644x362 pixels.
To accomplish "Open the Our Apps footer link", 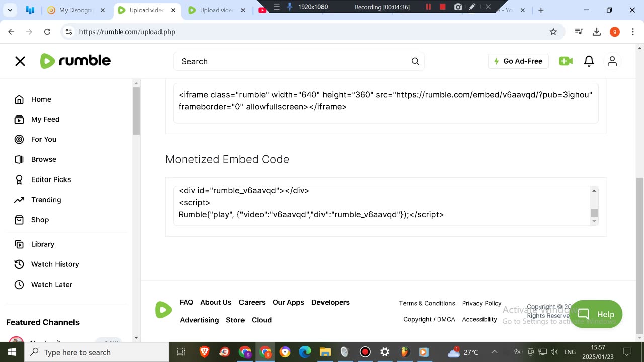I will pyautogui.click(x=288, y=302).
